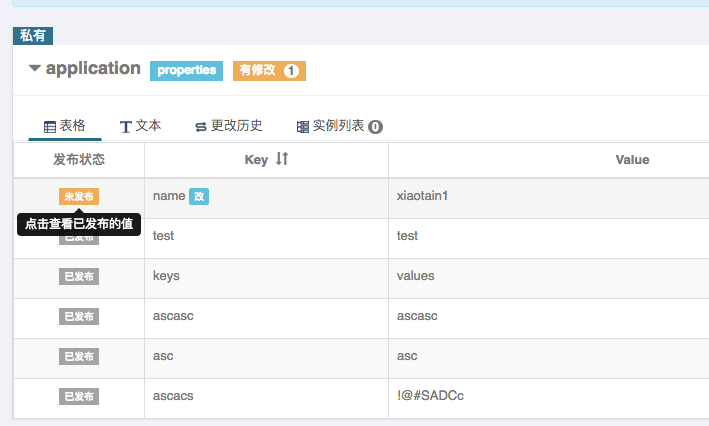709x426 pixels.
Task: Click the 已发布 label in keys row
Action: [x=79, y=276]
